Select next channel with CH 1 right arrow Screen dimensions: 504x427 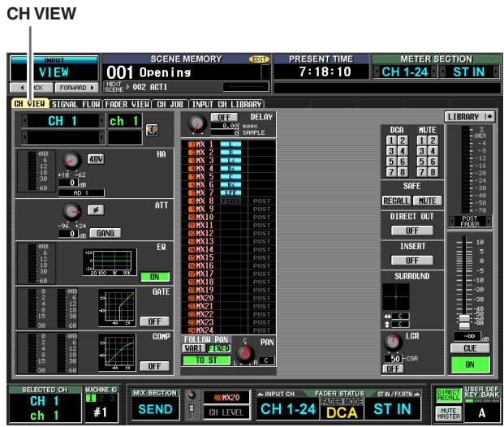[102, 121]
